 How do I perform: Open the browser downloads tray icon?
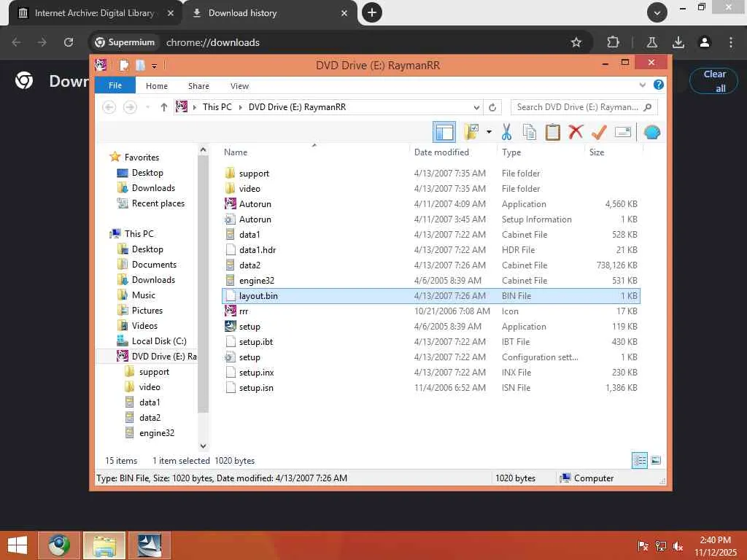tap(678, 42)
